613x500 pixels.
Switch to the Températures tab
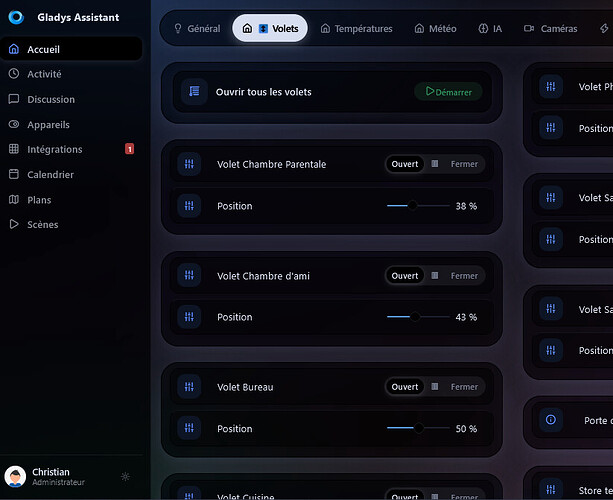pyautogui.click(x=356, y=29)
